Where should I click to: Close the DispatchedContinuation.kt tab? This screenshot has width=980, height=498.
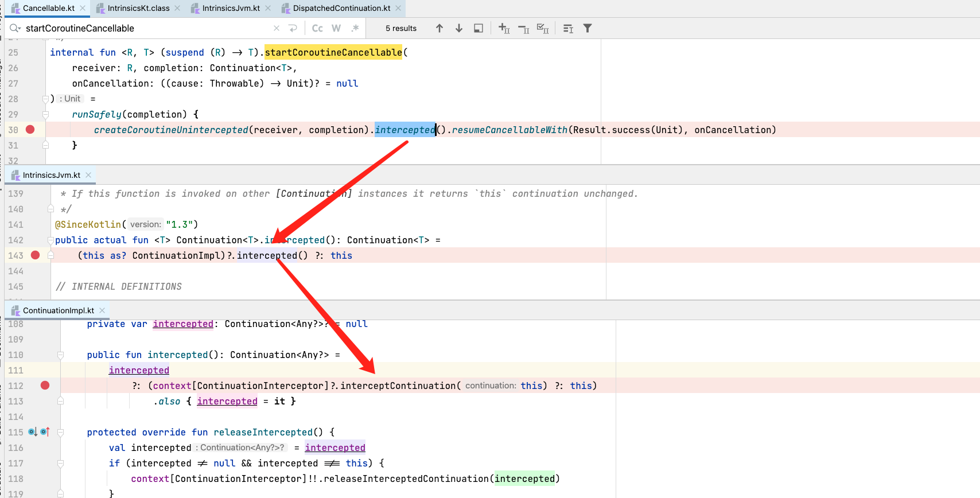pyautogui.click(x=398, y=8)
